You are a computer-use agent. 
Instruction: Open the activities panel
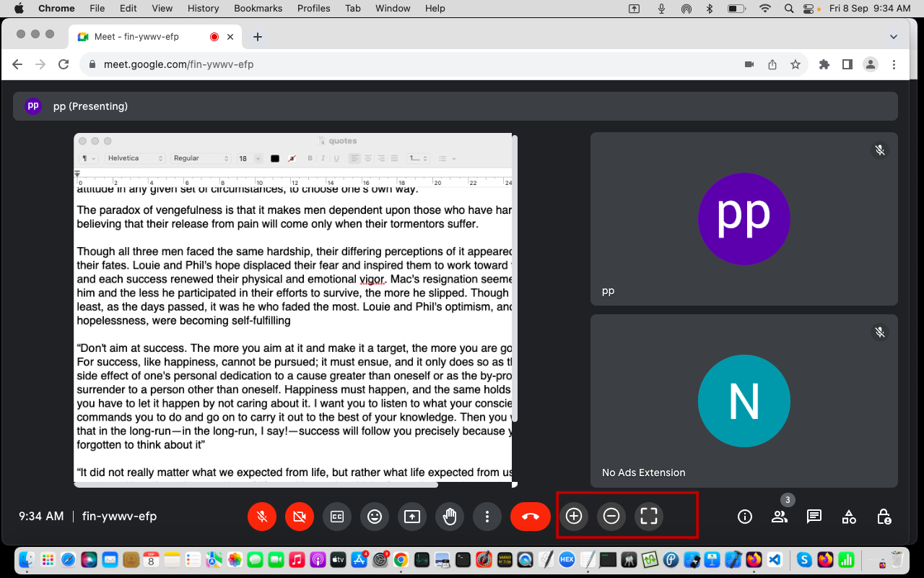[849, 516]
